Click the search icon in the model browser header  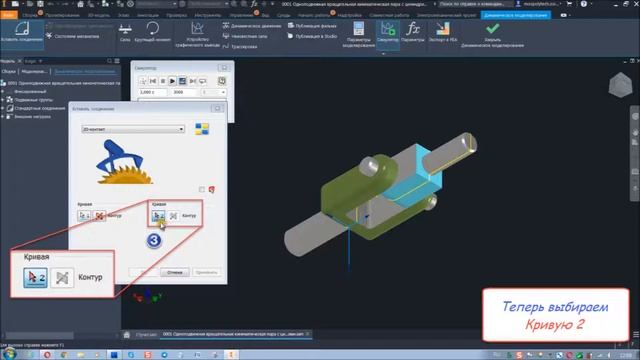pos(109,61)
